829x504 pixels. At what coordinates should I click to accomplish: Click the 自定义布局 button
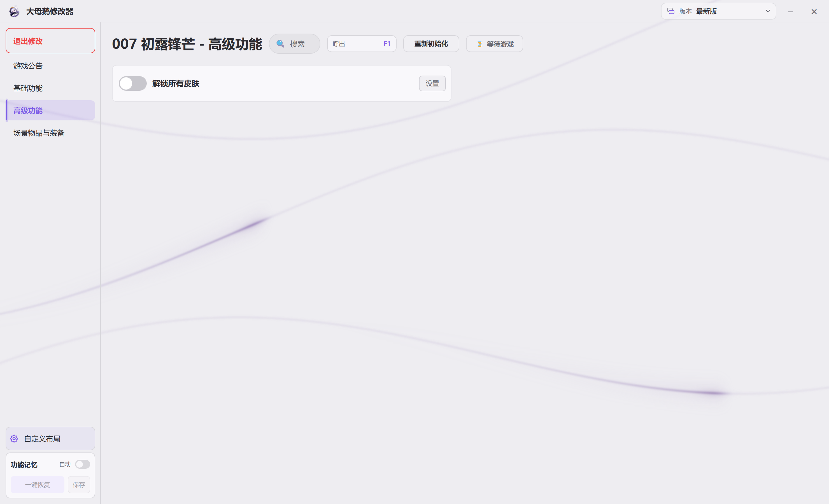tap(50, 439)
